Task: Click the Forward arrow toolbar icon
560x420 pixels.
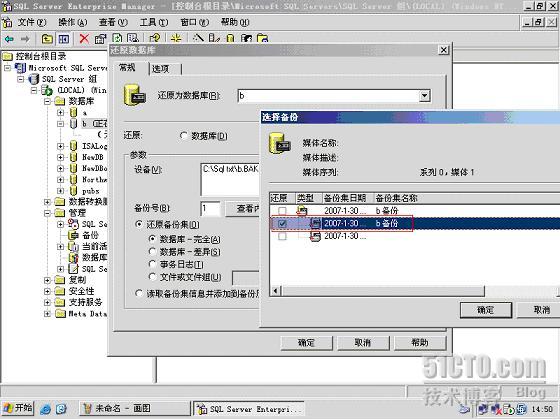Action: tap(25, 38)
